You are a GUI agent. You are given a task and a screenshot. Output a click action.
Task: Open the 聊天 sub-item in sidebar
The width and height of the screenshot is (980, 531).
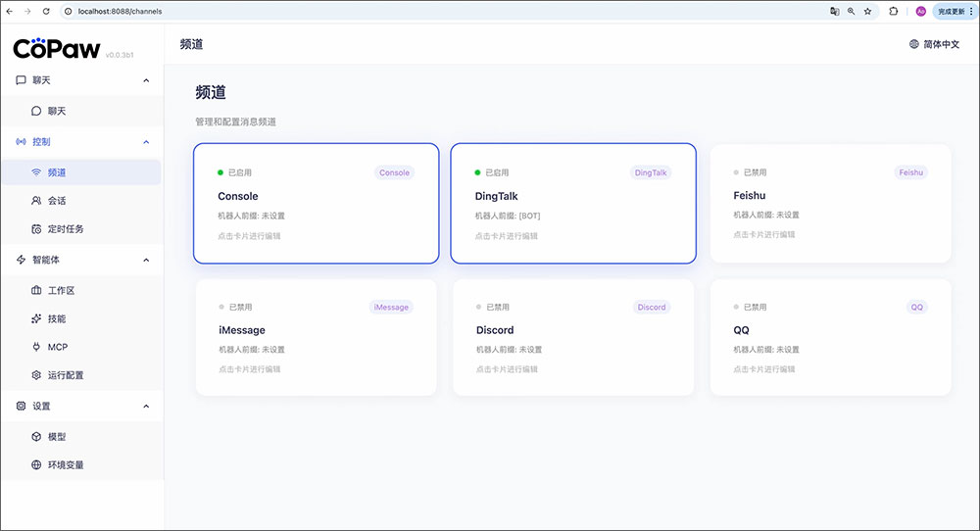point(81,111)
